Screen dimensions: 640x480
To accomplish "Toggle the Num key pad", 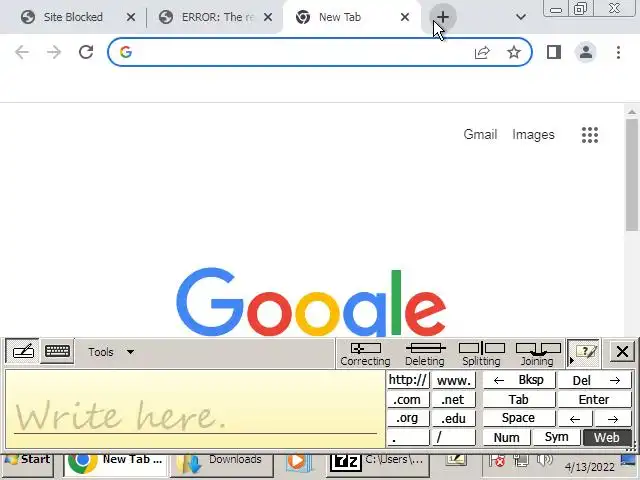I will pos(507,438).
